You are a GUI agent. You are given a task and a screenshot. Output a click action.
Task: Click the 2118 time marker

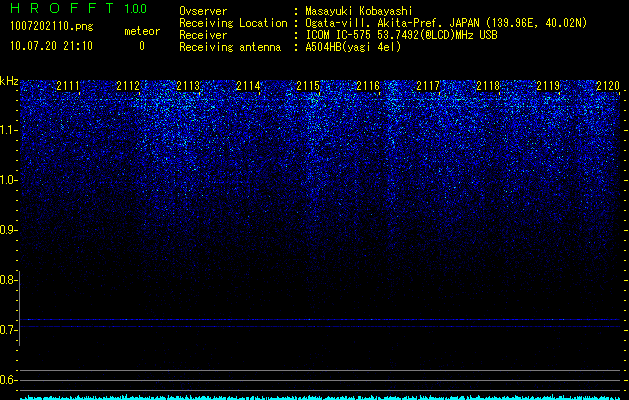[488, 86]
